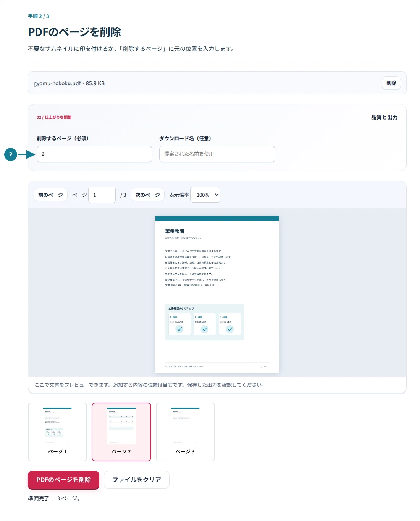
Task: Select the ページ 1 thumbnail
Action: [57, 432]
